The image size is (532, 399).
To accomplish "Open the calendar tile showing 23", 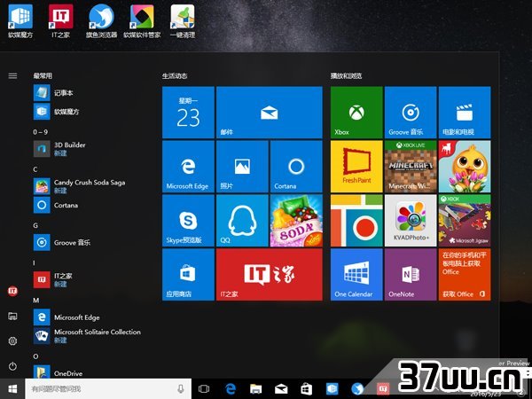I will [188, 113].
